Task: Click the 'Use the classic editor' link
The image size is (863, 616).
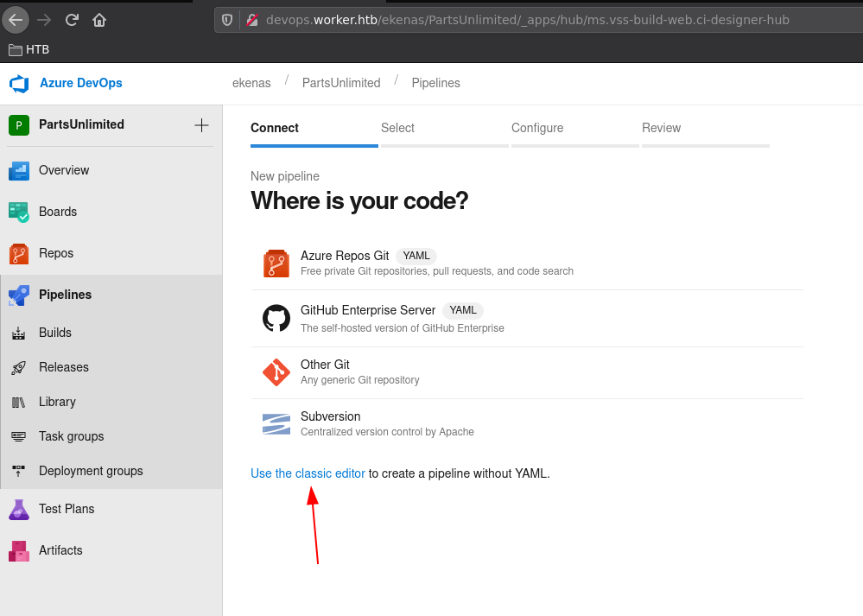Action: coord(308,474)
